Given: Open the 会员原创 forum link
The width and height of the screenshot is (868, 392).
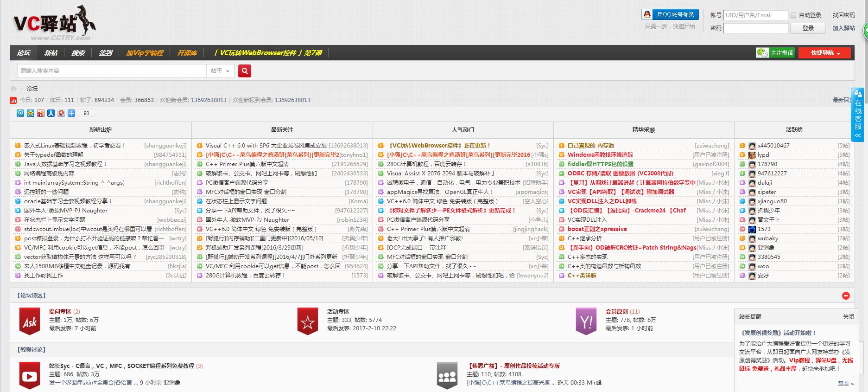Looking at the screenshot, I should coord(616,312).
